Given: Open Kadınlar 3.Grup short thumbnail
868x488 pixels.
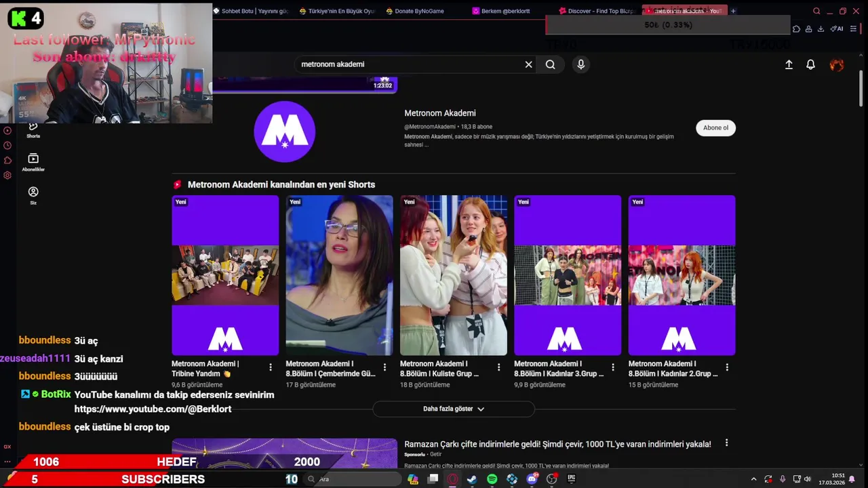Looking at the screenshot, I should [x=568, y=275].
